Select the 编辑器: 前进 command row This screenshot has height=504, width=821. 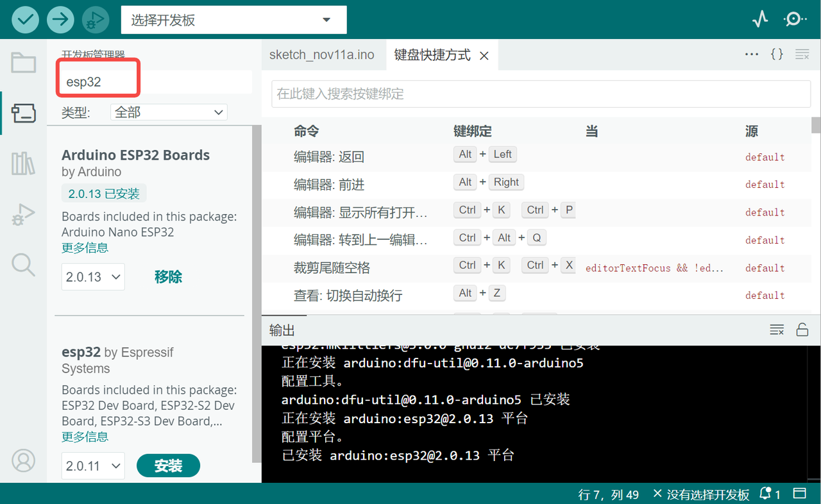click(536, 185)
